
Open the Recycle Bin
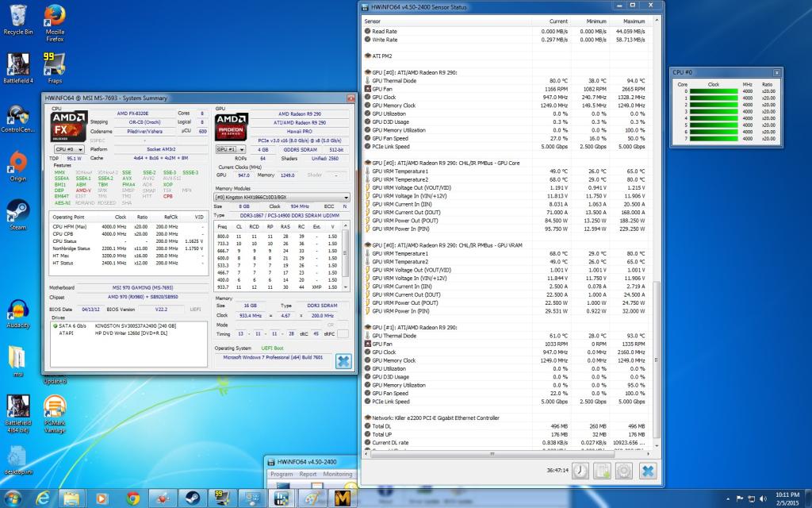pyautogui.click(x=17, y=17)
